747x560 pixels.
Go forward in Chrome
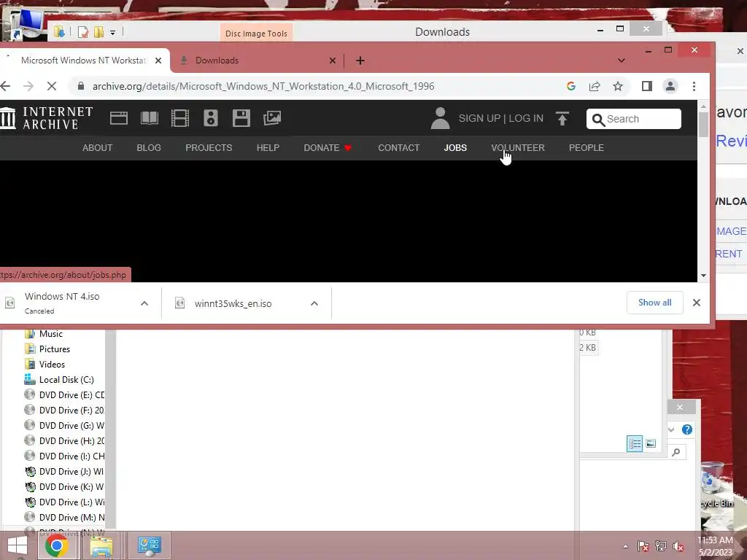tap(28, 86)
